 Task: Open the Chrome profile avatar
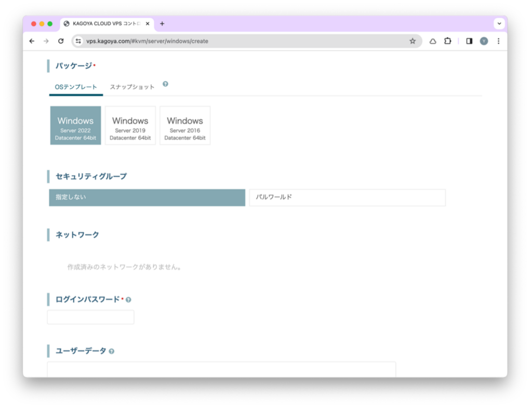(484, 41)
